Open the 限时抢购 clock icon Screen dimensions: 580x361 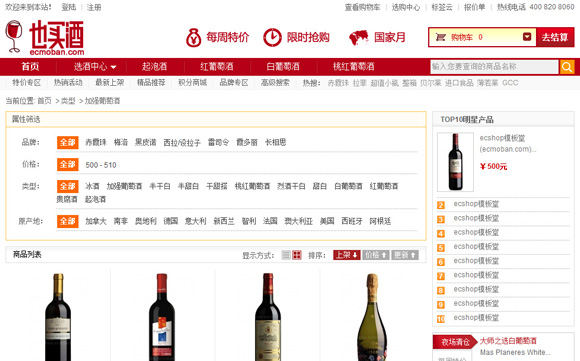tap(272, 37)
